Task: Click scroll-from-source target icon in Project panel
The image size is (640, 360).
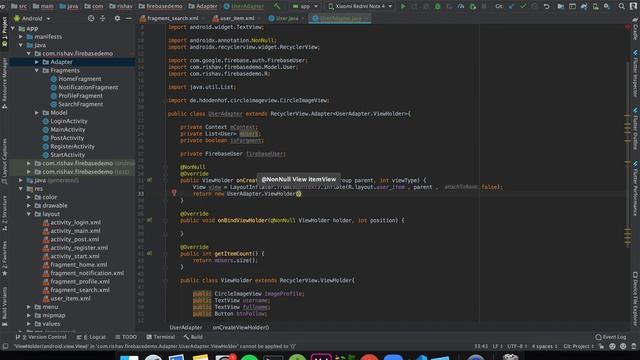Action: coord(91,18)
